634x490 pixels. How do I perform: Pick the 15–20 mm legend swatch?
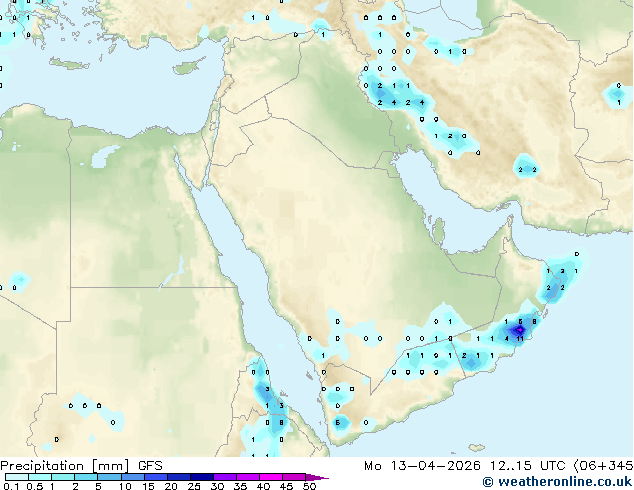pyautogui.click(x=156, y=477)
